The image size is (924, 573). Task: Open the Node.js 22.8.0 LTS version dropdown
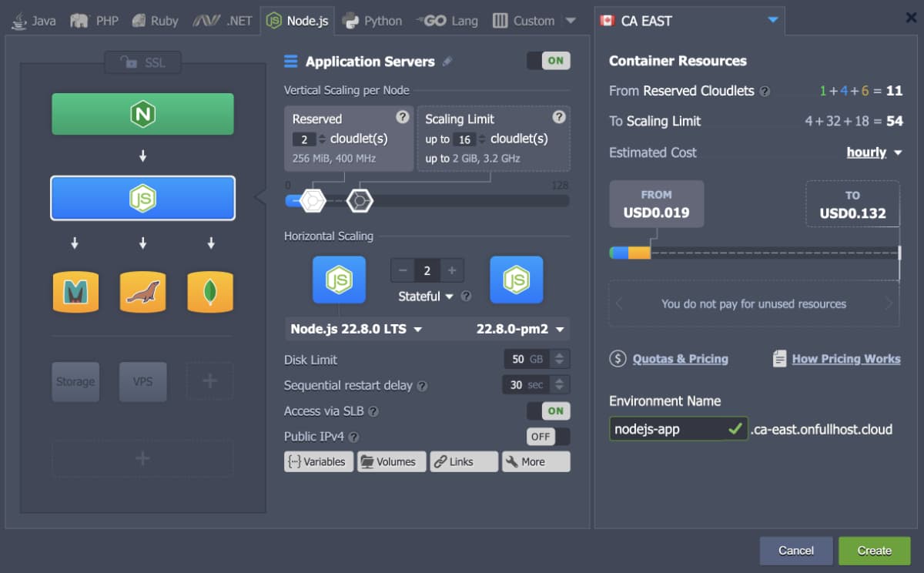click(356, 329)
